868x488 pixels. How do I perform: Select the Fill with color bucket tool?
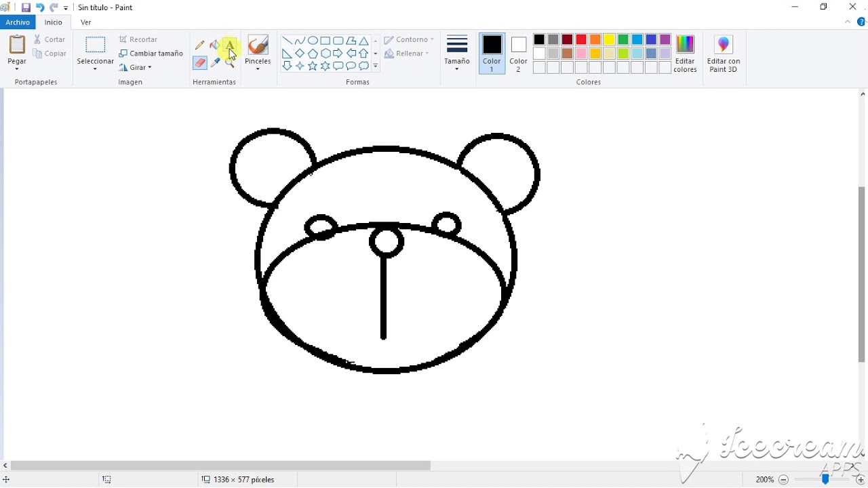point(215,45)
